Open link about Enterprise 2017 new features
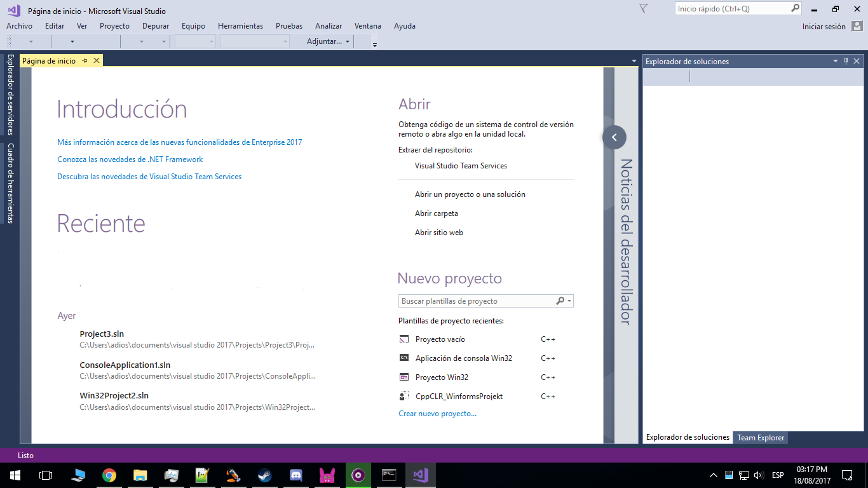The image size is (868, 488). [x=180, y=142]
